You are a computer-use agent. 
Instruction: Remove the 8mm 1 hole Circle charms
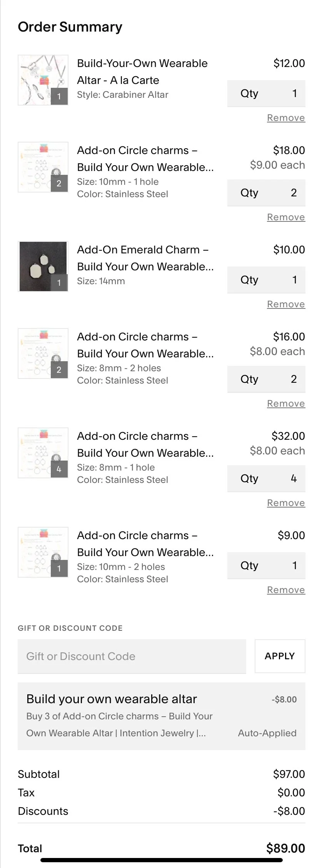click(x=286, y=503)
